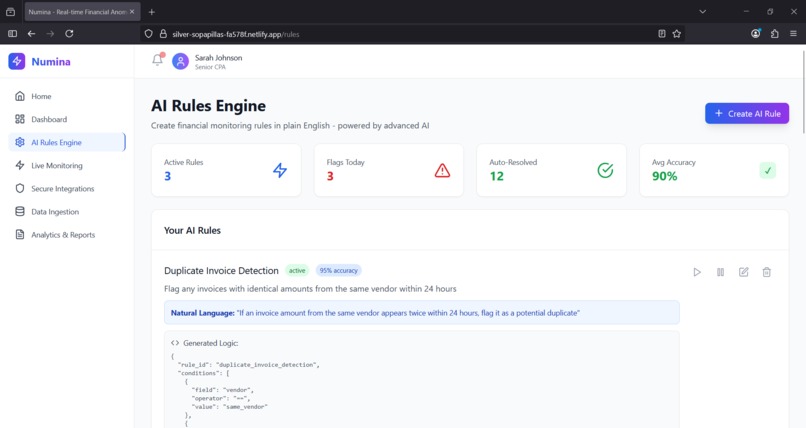Click the tracking protection shield icon
806x428 pixels.
[x=149, y=34]
